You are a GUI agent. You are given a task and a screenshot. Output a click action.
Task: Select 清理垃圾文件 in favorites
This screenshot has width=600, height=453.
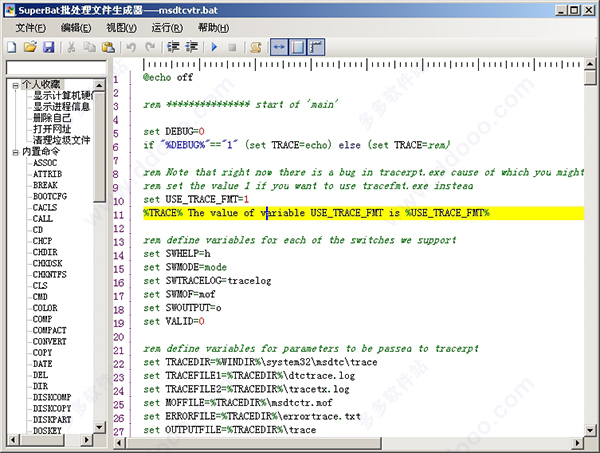point(62,140)
